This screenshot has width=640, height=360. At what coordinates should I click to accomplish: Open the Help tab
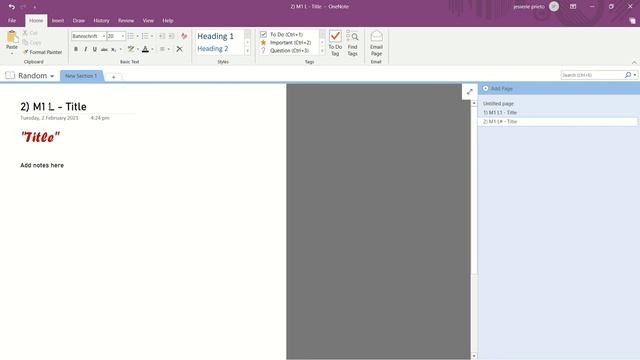click(x=168, y=20)
